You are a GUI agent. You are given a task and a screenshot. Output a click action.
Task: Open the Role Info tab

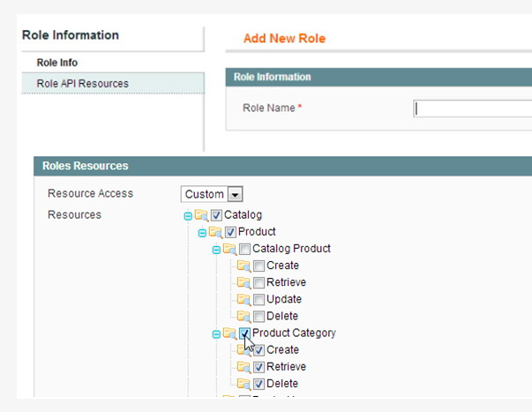(57, 63)
